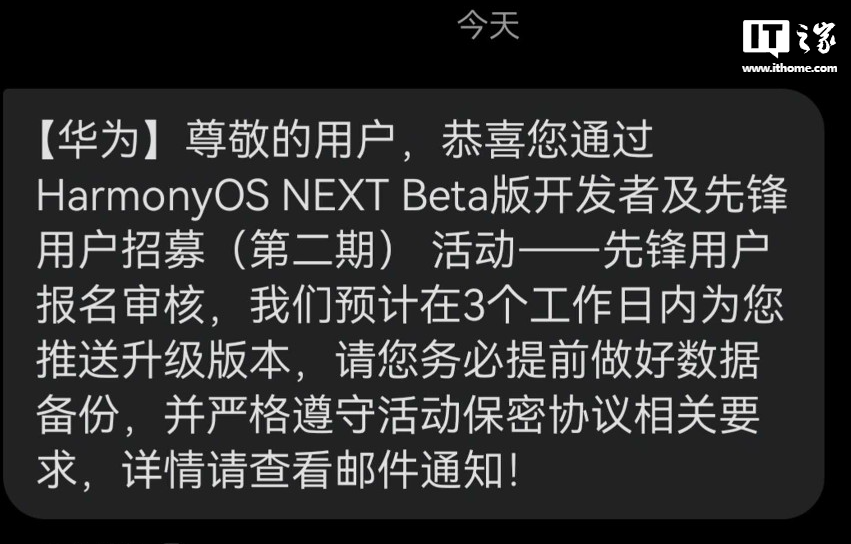Image resolution: width=851 pixels, height=544 pixels.
Task: Tap the 详情请查看 phrase
Action: 226,469
